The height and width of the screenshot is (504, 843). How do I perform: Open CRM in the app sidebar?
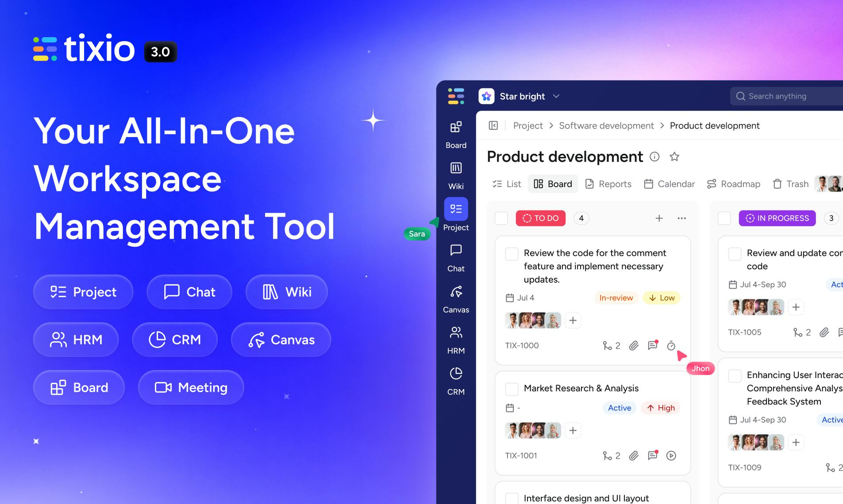(456, 381)
